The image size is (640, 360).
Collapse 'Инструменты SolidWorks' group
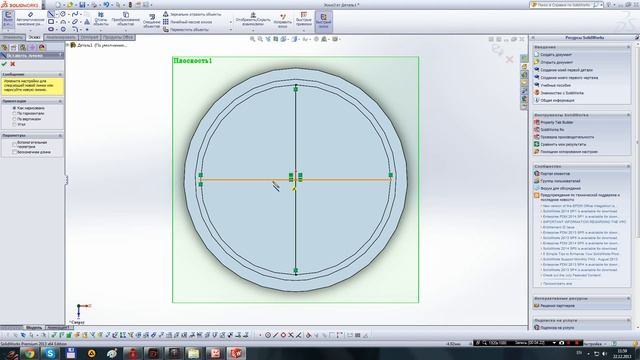[628, 115]
